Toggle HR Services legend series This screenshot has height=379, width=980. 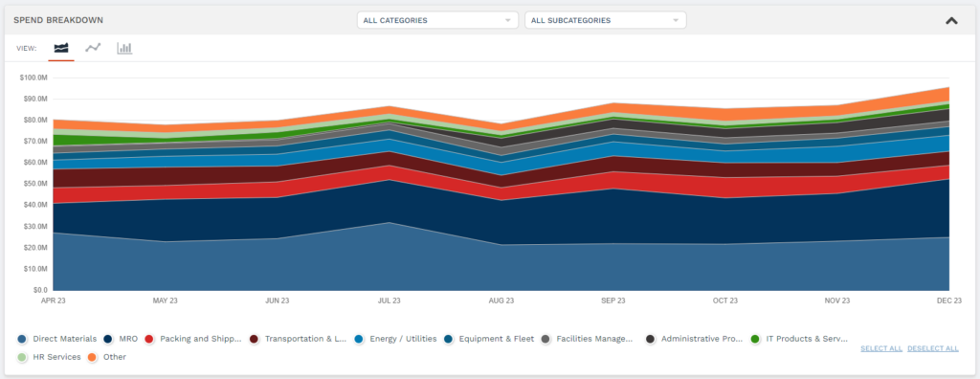pyautogui.click(x=50, y=357)
